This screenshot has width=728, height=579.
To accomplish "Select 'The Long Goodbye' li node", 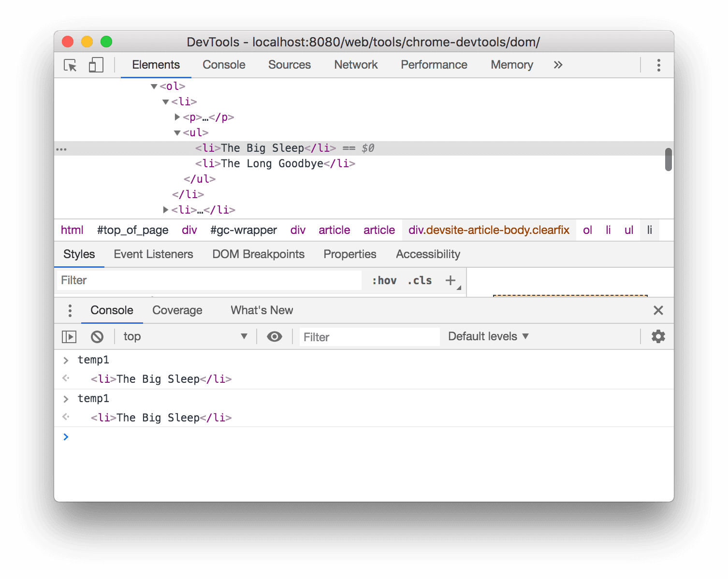I will click(275, 163).
